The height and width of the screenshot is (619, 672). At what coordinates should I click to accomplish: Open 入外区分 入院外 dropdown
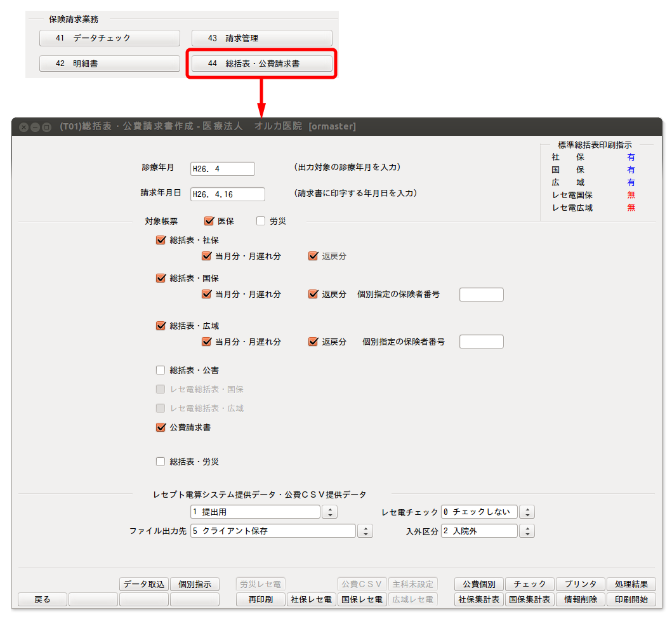click(x=479, y=531)
